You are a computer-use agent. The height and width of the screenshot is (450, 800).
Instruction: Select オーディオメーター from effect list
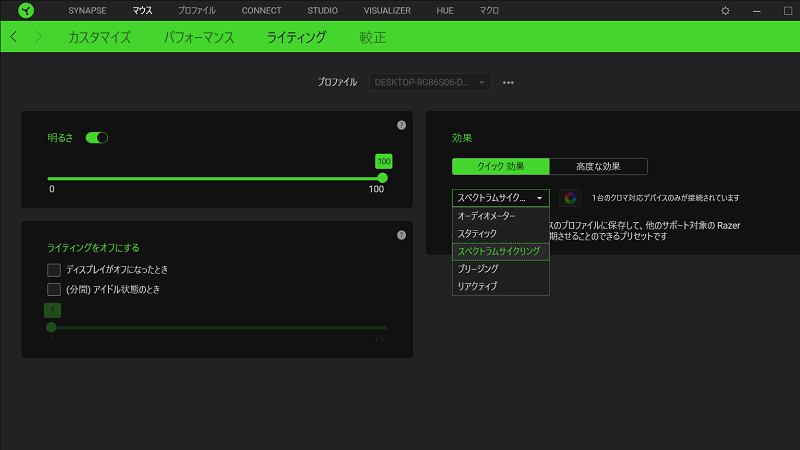tap(501, 216)
